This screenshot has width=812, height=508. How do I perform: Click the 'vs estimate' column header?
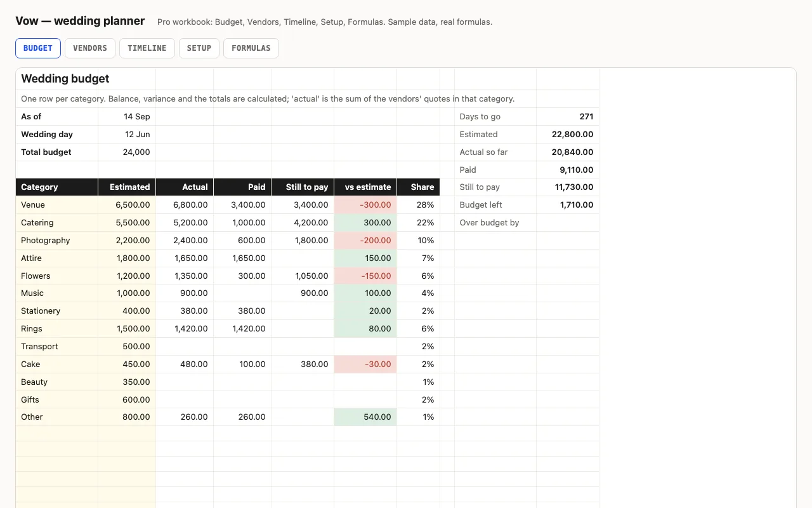coord(365,187)
